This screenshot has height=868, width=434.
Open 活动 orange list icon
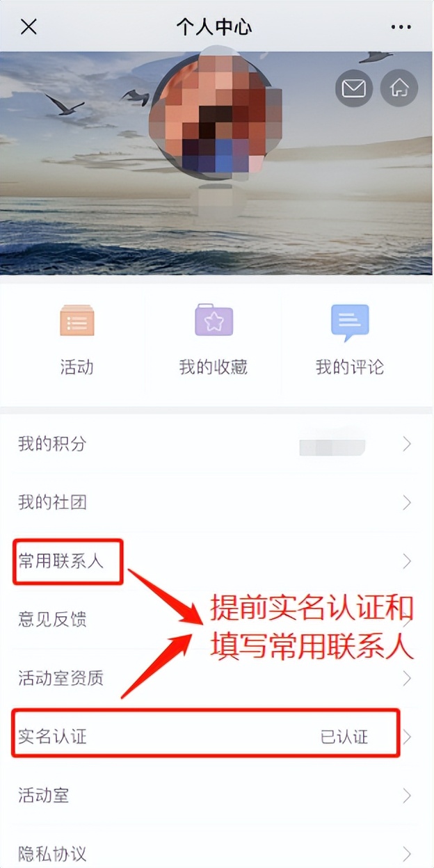click(x=77, y=321)
